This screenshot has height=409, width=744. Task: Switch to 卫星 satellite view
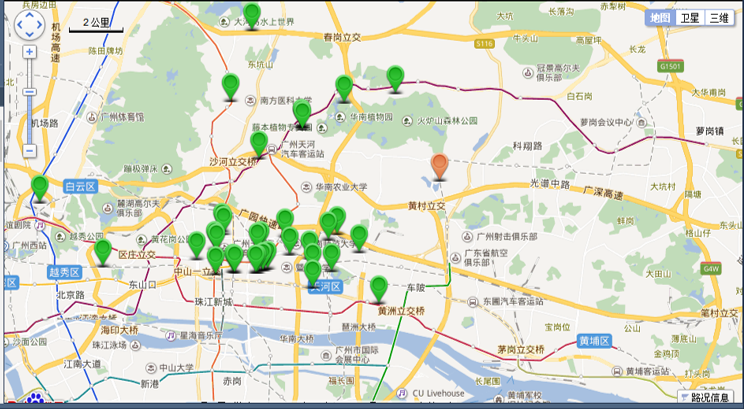click(689, 18)
